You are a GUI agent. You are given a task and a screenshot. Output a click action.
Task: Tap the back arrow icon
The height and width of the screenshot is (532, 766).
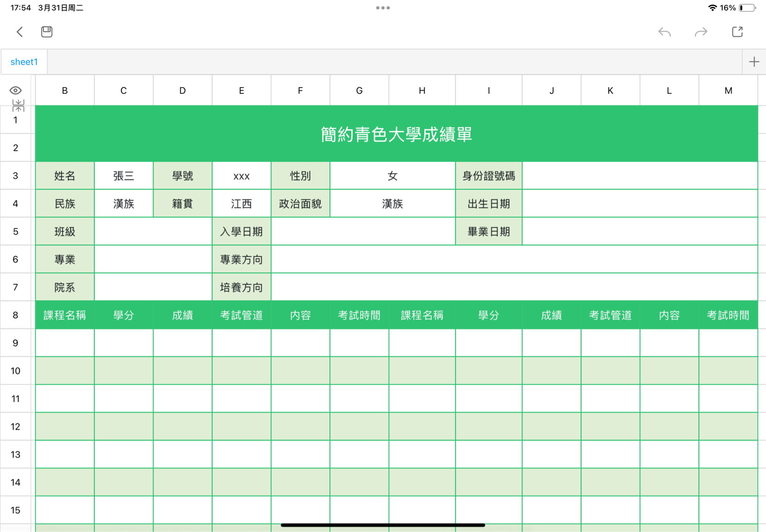20,32
